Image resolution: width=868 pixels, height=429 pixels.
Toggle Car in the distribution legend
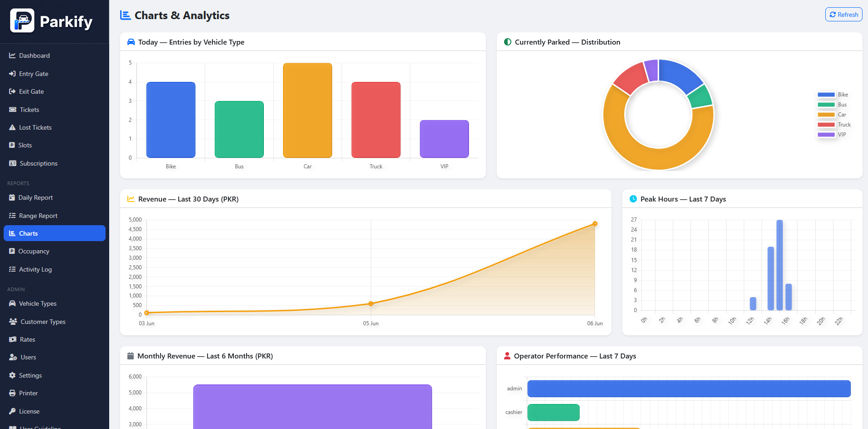(832, 115)
